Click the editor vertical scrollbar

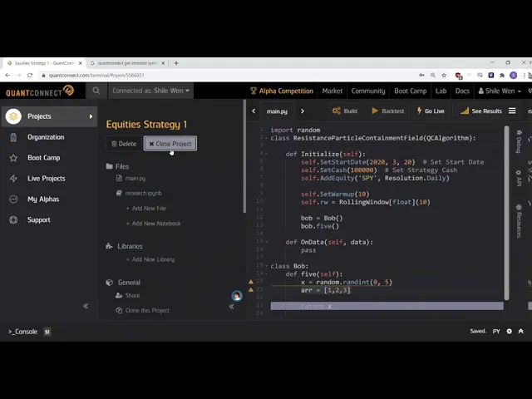[506, 213]
